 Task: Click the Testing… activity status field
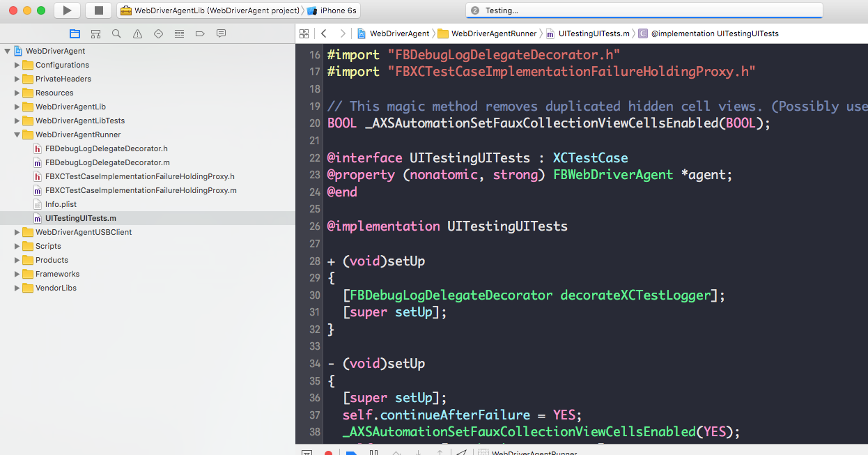(x=644, y=10)
